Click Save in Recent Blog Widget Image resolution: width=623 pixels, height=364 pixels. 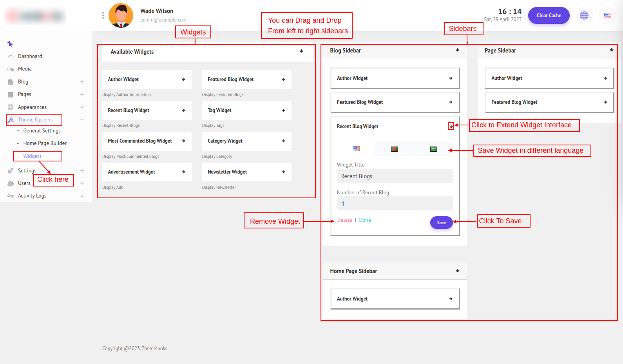(x=441, y=223)
